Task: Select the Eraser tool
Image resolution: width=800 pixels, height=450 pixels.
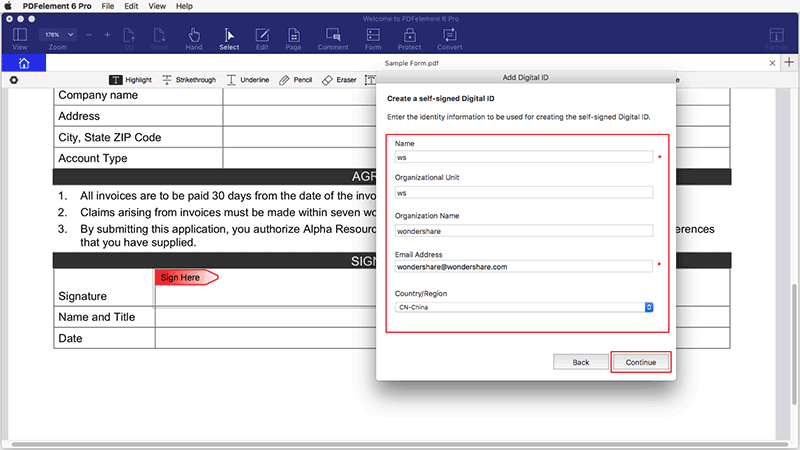Action: (339, 80)
